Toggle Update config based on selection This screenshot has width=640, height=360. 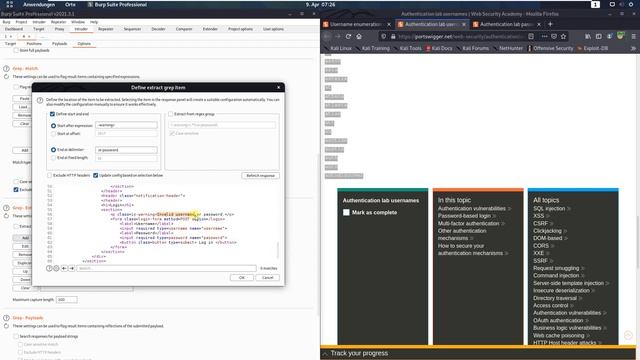point(96,175)
